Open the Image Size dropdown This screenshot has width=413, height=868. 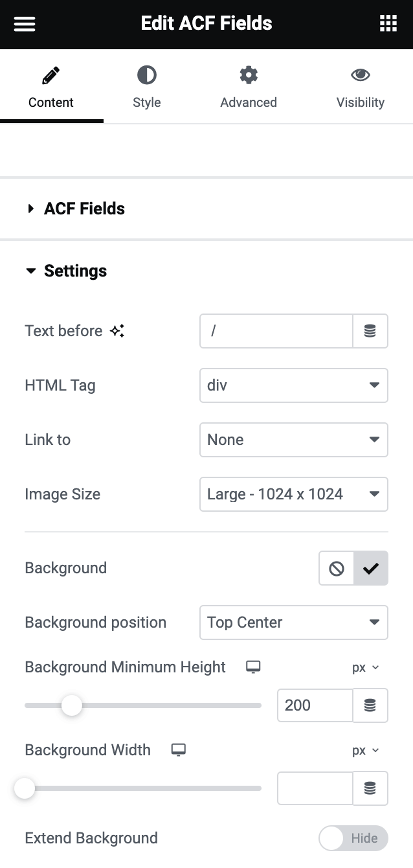click(293, 494)
